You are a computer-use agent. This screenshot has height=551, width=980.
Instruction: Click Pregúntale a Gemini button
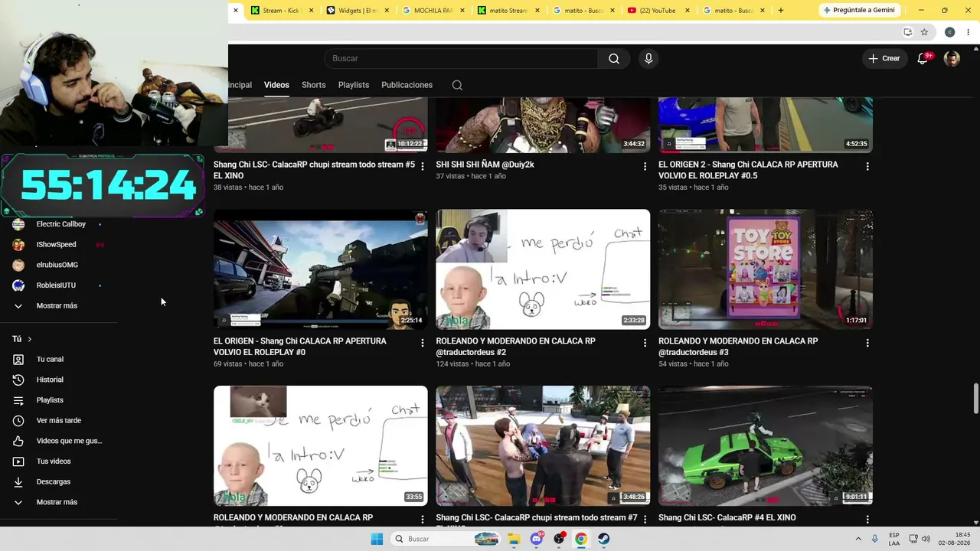click(859, 10)
